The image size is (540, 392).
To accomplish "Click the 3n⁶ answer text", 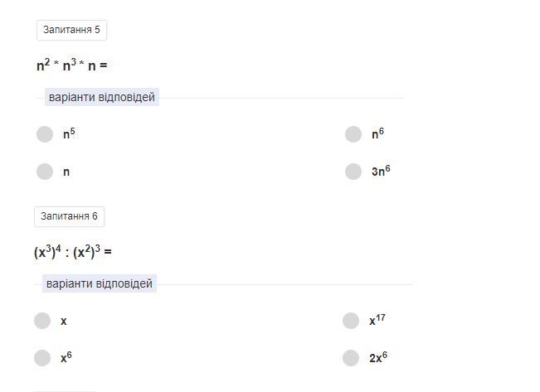I will (381, 172).
